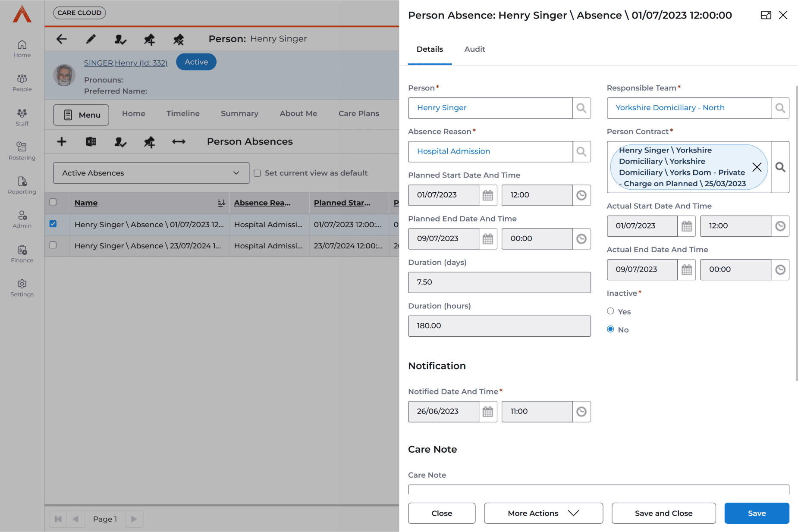This screenshot has height=532, width=798.
Task: Enable Set current view as default
Action: tap(258, 173)
